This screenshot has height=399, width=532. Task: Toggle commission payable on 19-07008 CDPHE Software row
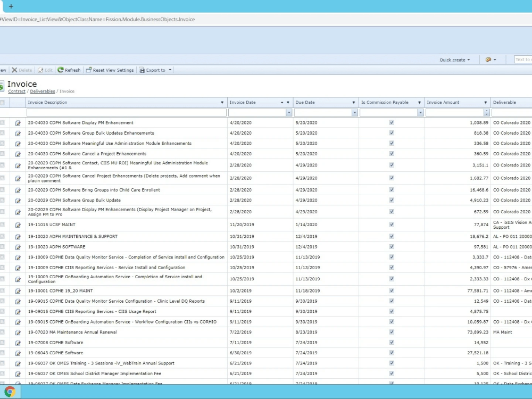pos(392,342)
